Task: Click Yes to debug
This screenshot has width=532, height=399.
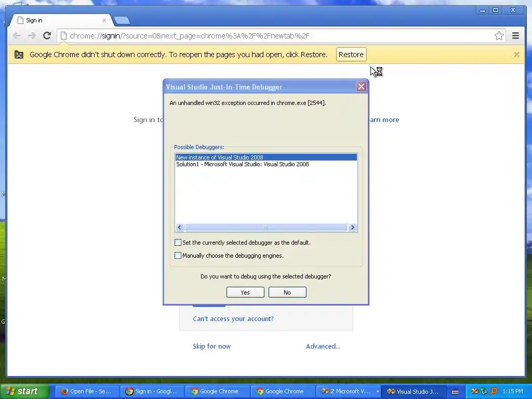Action: click(x=245, y=292)
